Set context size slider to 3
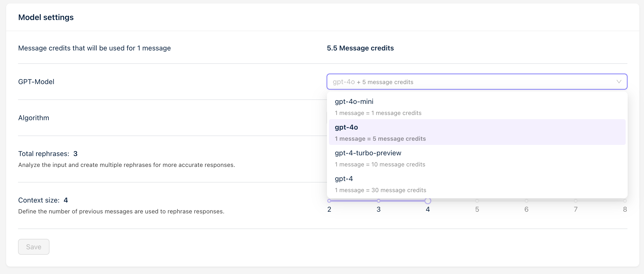Image resolution: width=644 pixels, height=274 pixels. coord(378,201)
